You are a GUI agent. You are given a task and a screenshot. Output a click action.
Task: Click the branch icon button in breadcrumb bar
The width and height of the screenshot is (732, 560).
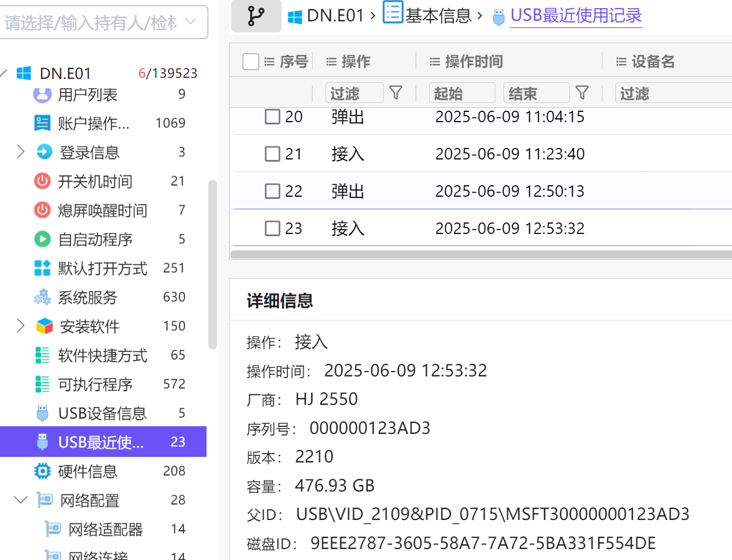pos(256,16)
